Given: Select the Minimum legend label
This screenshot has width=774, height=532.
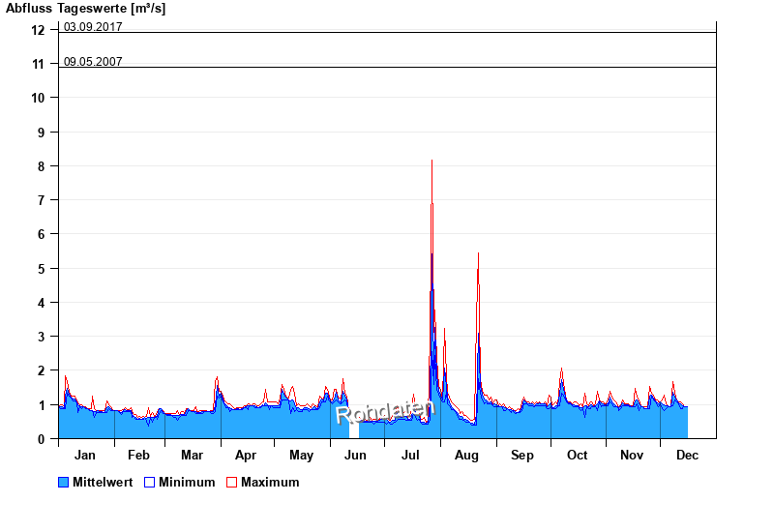Looking at the screenshot, I should pyautogui.click(x=187, y=482).
